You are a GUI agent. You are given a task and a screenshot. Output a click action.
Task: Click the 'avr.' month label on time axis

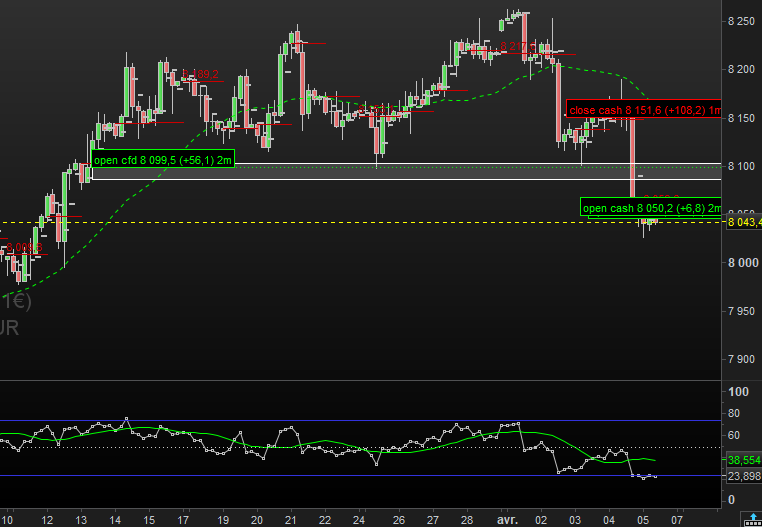coord(509,520)
